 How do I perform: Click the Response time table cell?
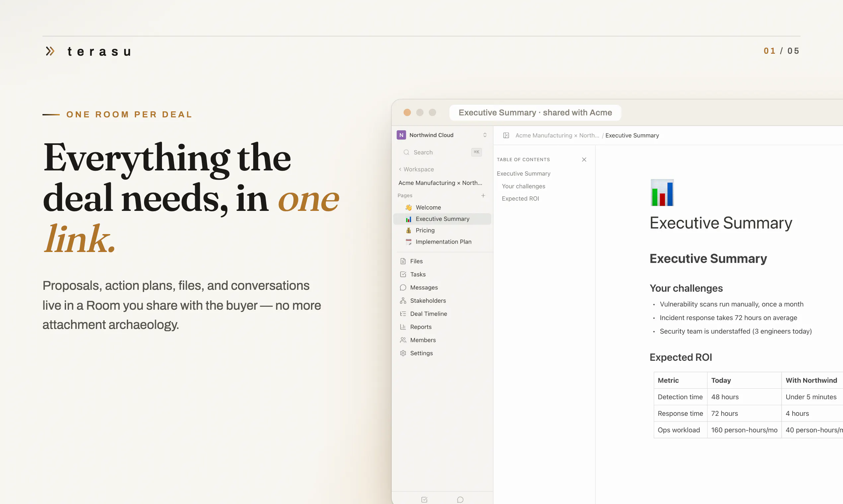click(x=680, y=414)
